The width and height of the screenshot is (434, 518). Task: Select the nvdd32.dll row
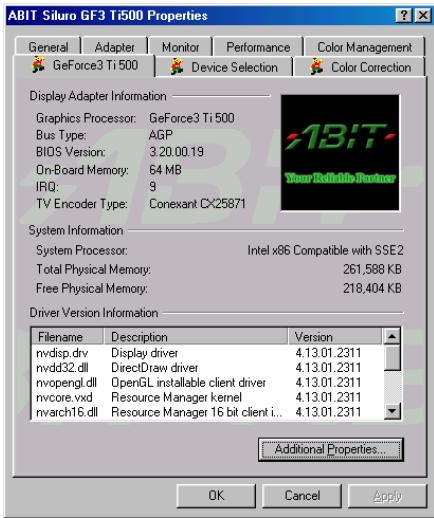[207, 367]
